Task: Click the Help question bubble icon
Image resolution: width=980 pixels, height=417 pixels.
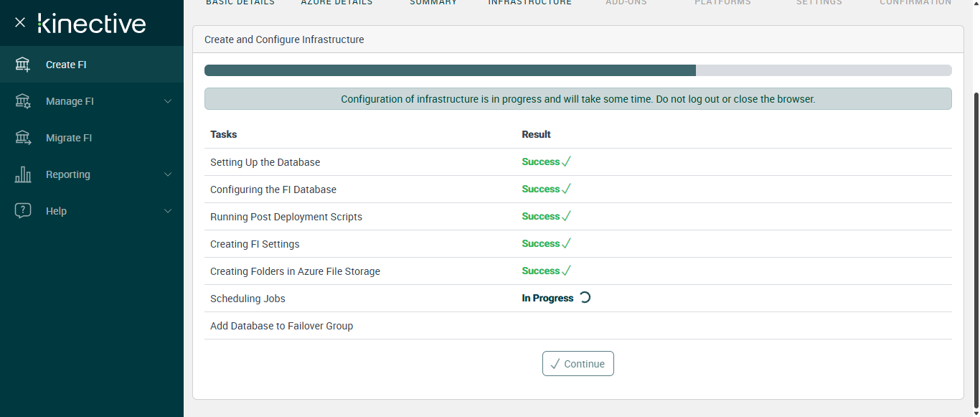Action: (23, 211)
